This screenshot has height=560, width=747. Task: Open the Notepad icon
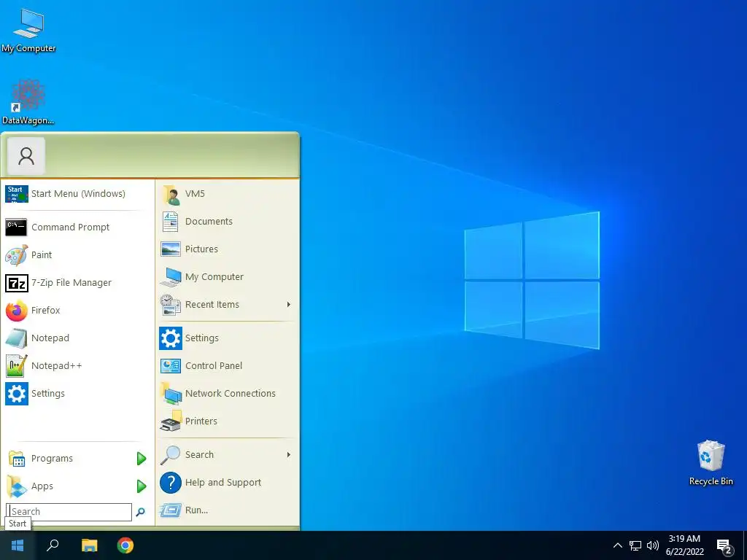(x=17, y=338)
